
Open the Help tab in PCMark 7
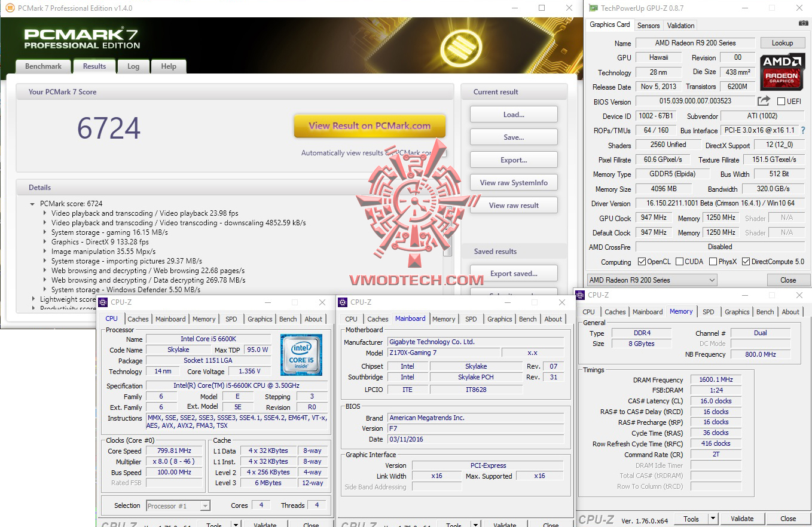tap(169, 66)
